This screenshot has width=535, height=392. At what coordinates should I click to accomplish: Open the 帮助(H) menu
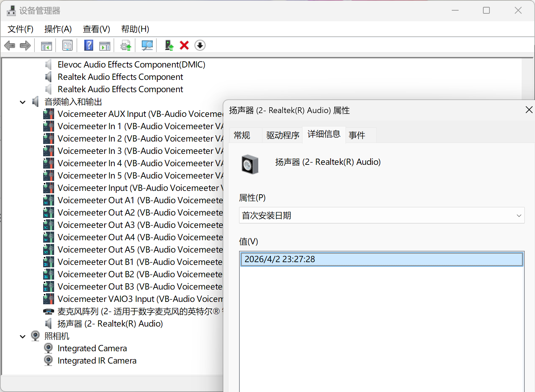[135, 29]
